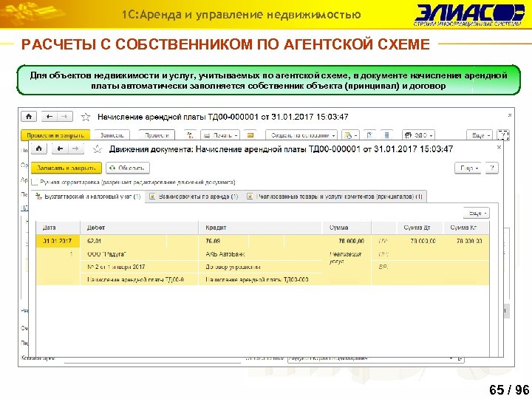Screen dimensions: 532x399
Task: Select the 31.01.2017 date cell
Action: pyautogui.click(x=58, y=241)
